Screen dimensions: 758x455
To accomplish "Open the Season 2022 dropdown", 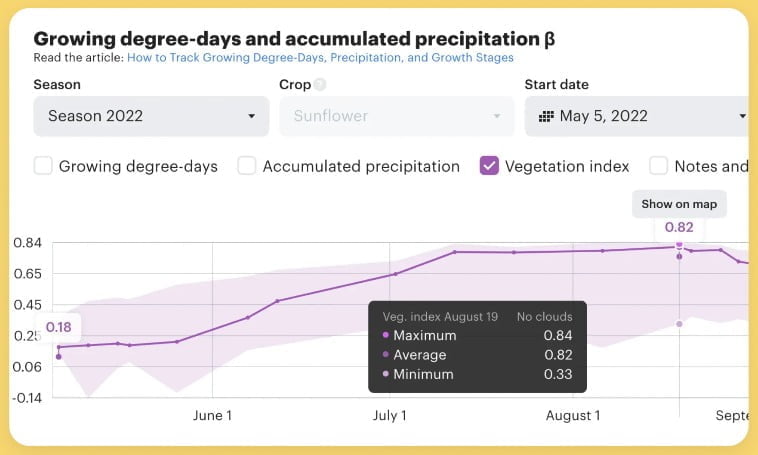I will (151, 116).
